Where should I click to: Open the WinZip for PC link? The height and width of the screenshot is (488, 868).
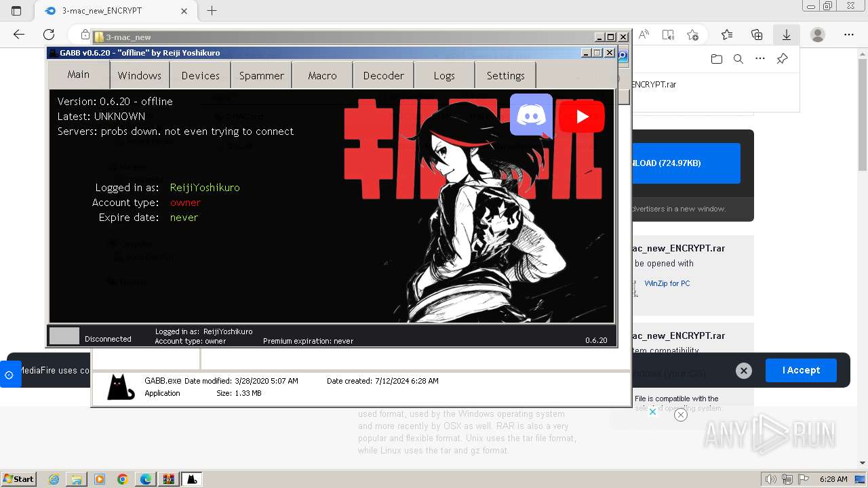[667, 283]
